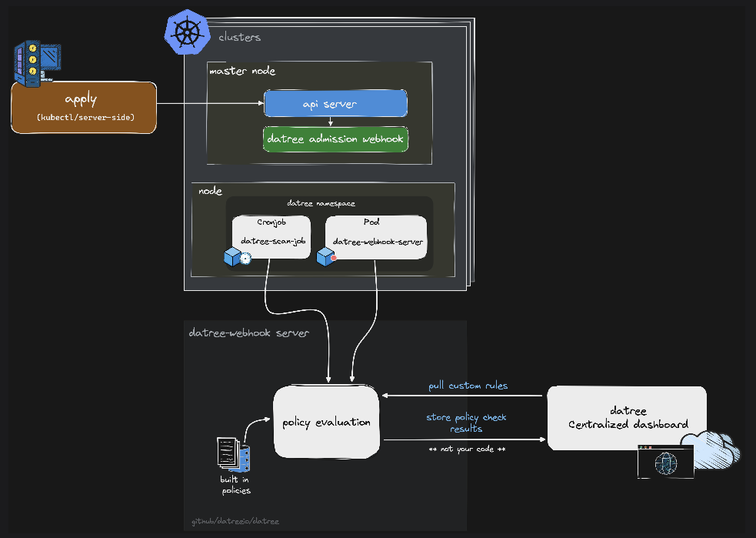The image size is (756, 538).
Task: Collapse the master node section
Action: [243, 70]
